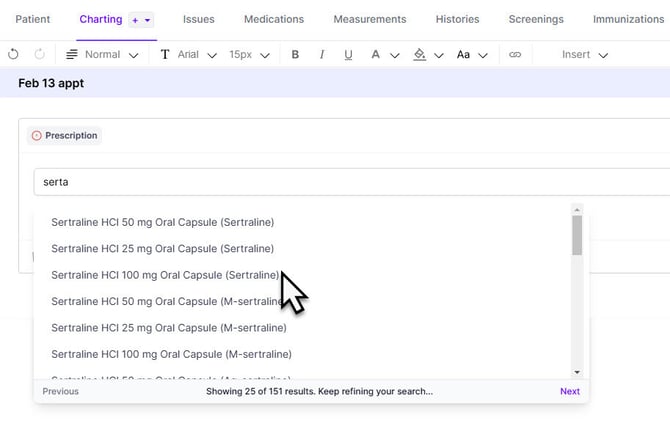This screenshot has width=670, height=434.
Task: Toggle italic formatting
Action: [x=322, y=54]
